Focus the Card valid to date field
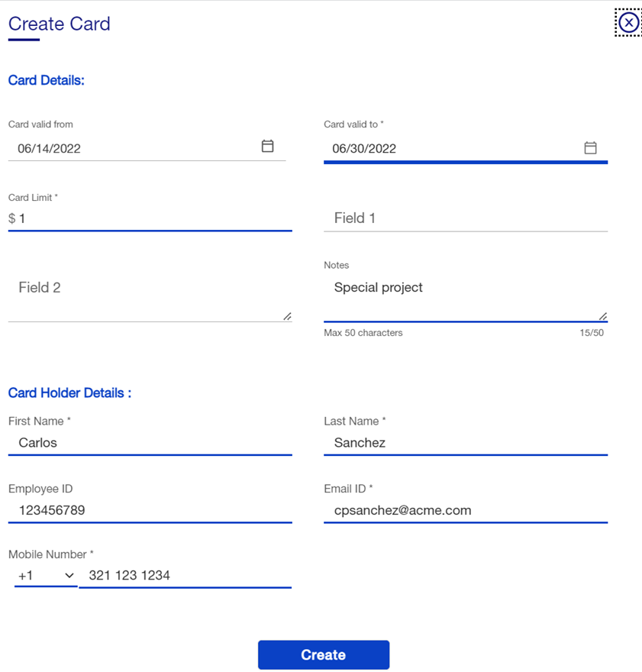This screenshot has height=672, width=642. (x=450, y=148)
